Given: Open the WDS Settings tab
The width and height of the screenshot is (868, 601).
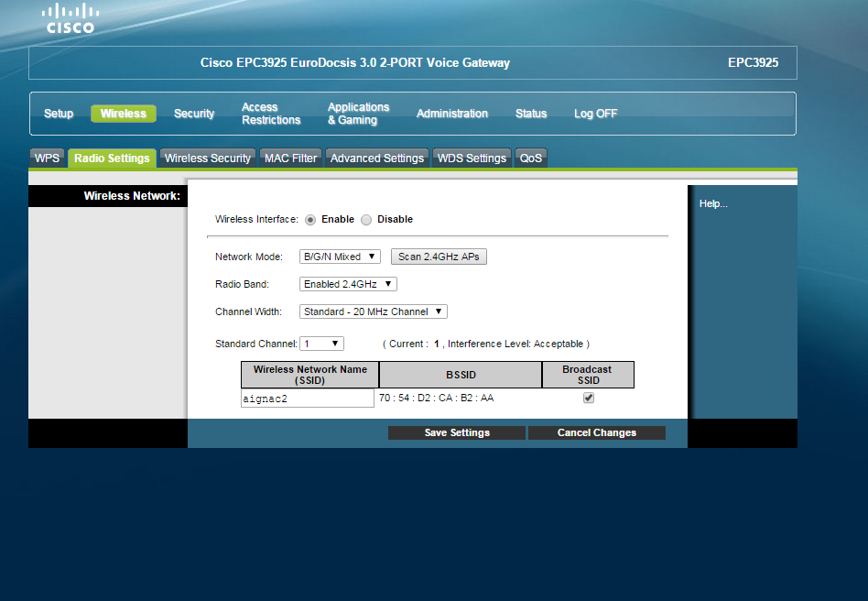Looking at the screenshot, I should point(472,158).
